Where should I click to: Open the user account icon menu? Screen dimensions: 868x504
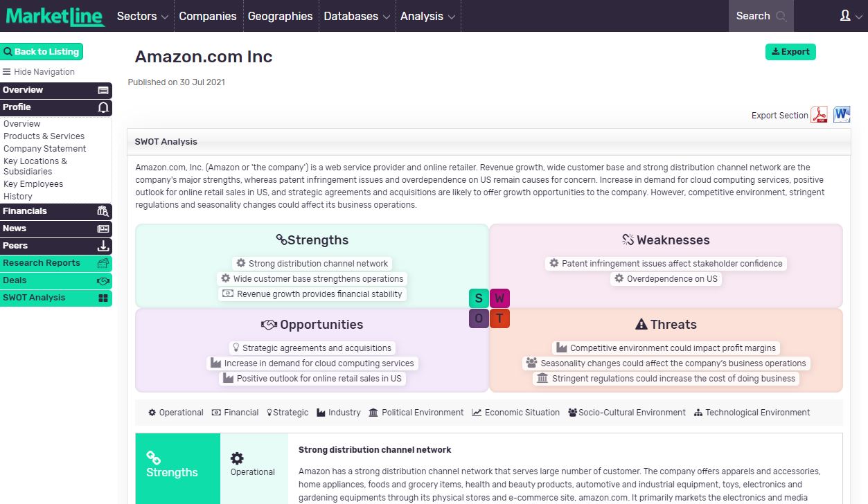tap(849, 16)
